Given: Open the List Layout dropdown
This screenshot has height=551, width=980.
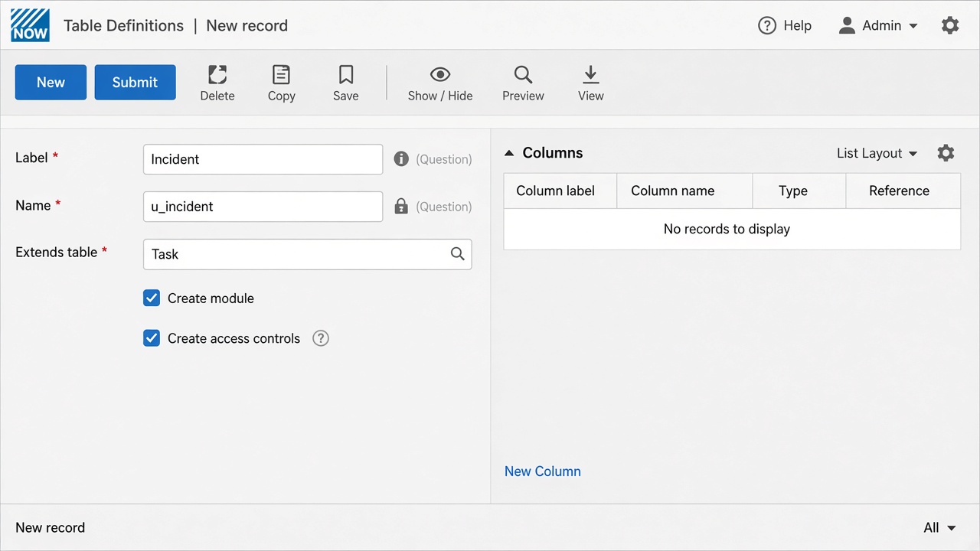Looking at the screenshot, I should [x=877, y=153].
